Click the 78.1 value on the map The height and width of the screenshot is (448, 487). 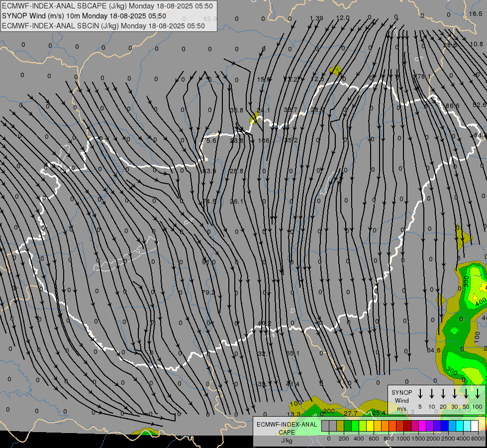424,76
